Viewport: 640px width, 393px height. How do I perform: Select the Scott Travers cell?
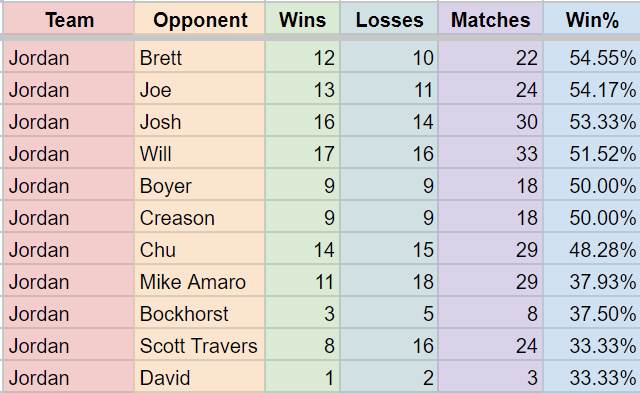[x=200, y=346]
